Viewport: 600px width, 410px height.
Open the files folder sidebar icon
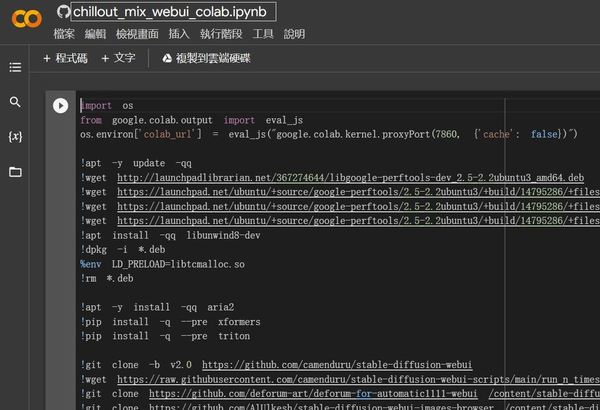coord(15,172)
